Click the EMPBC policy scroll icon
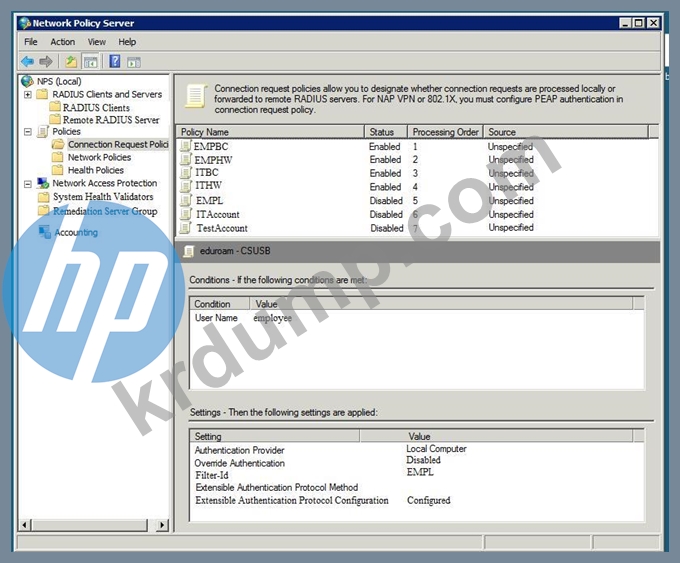Screen dimensions: 680x563 [x=186, y=146]
